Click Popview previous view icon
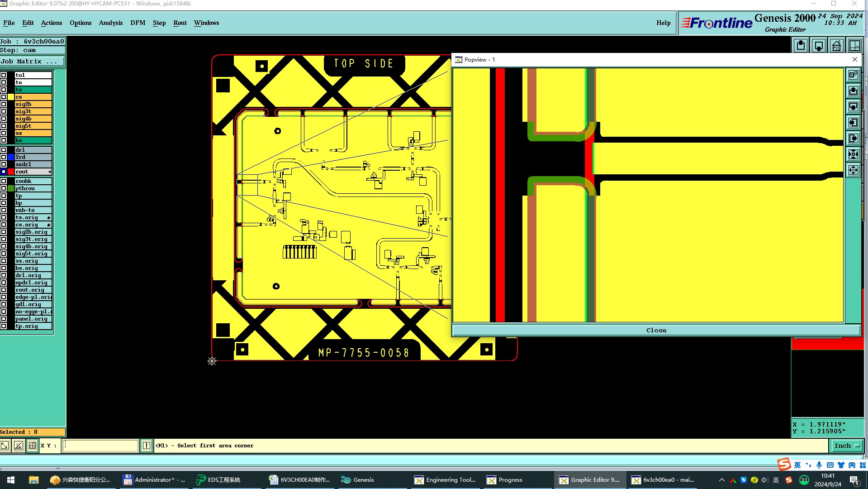Screen dimensions: 868x489 coord(853,75)
